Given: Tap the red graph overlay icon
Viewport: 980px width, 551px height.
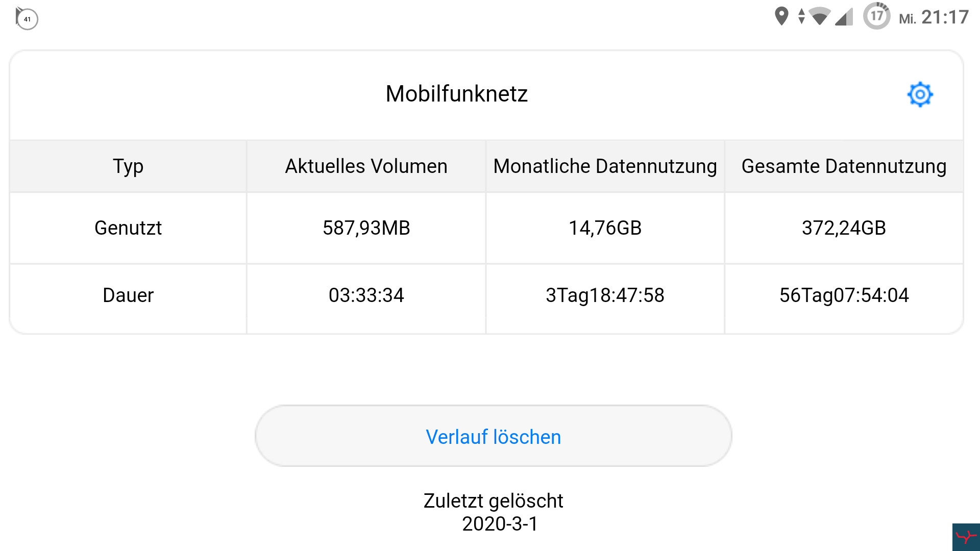Looking at the screenshot, I should click(x=966, y=537).
